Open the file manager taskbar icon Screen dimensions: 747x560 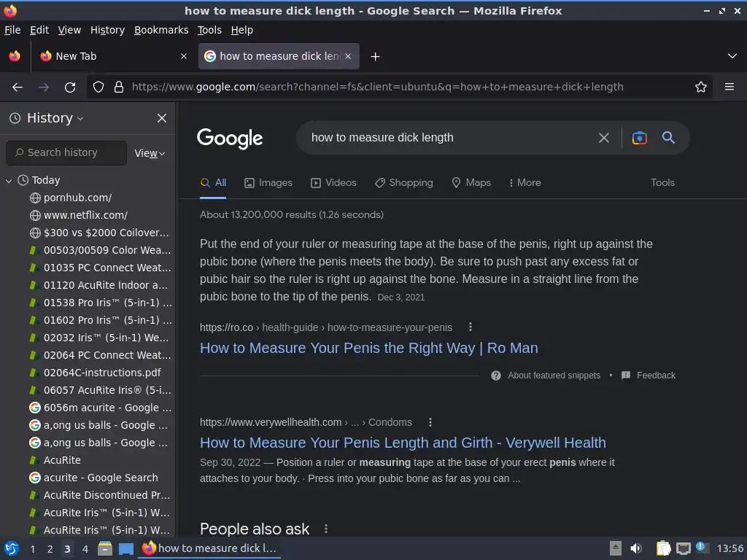(105, 548)
